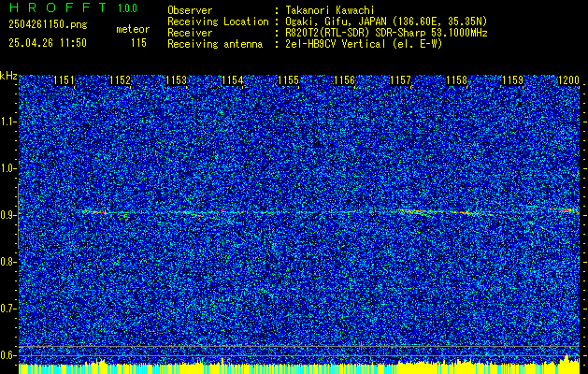Click the 1158 time marker
Viewport: 588px width, 374px height.
pos(457,80)
